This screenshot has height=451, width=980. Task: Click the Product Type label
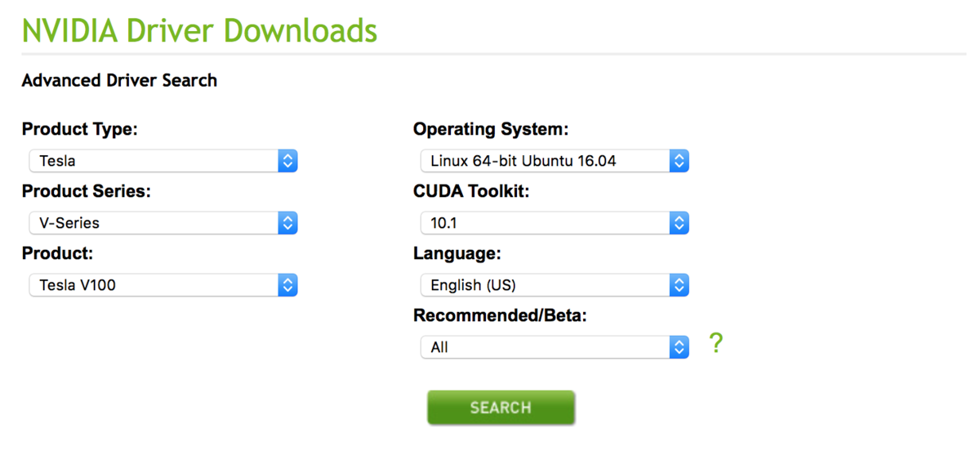(x=80, y=129)
